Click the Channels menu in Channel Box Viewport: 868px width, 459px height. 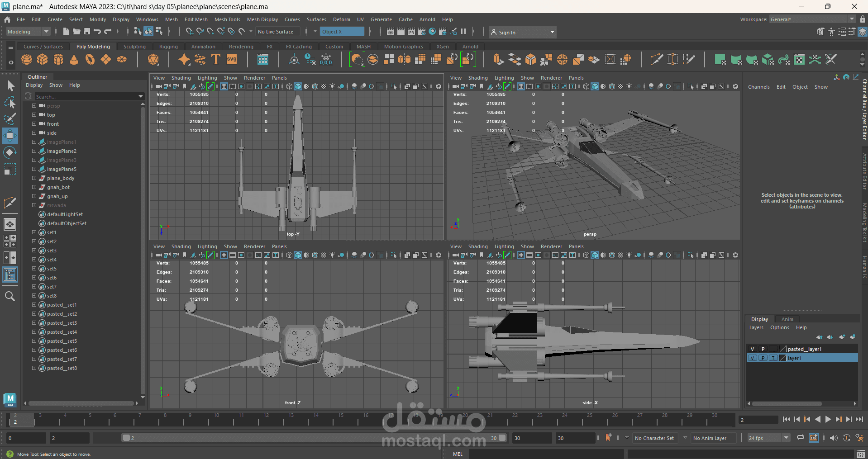(759, 87)
